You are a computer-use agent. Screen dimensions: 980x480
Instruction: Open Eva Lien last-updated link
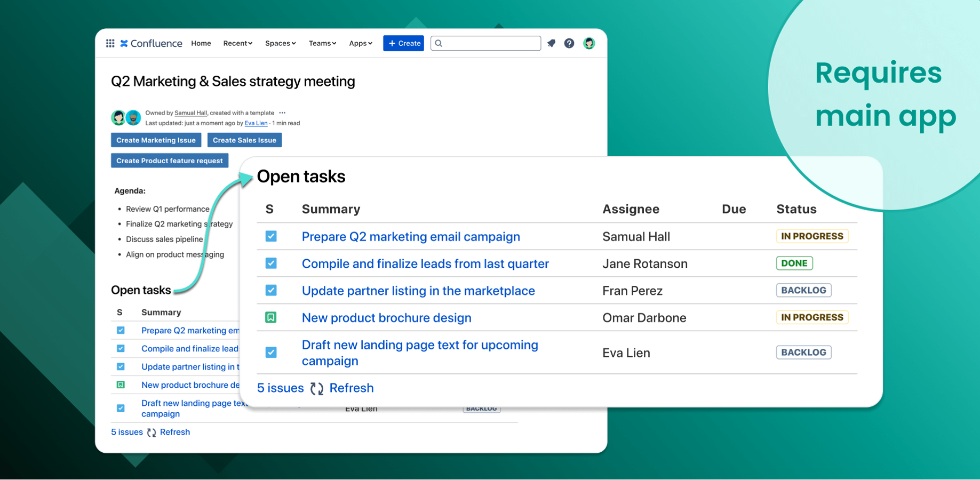(256, 123)
